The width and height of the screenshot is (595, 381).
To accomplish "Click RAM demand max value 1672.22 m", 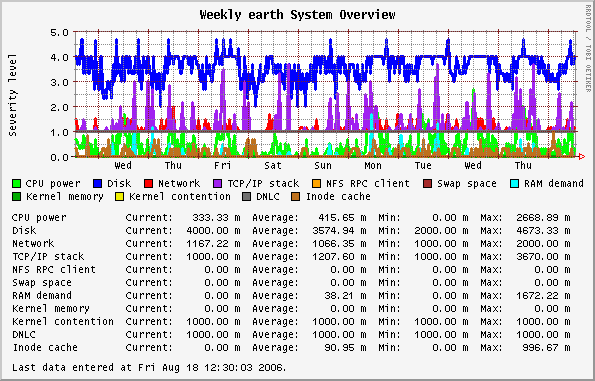I will [543, 295].
